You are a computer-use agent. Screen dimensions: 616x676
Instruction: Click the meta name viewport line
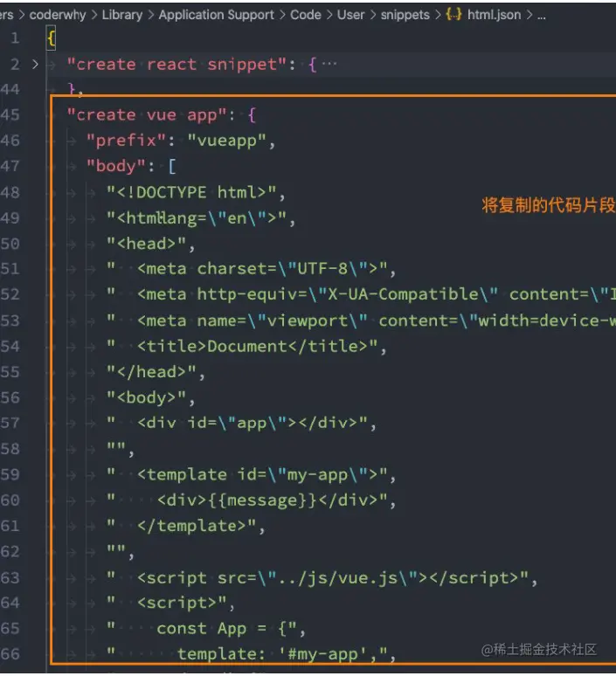click(361, 321)
